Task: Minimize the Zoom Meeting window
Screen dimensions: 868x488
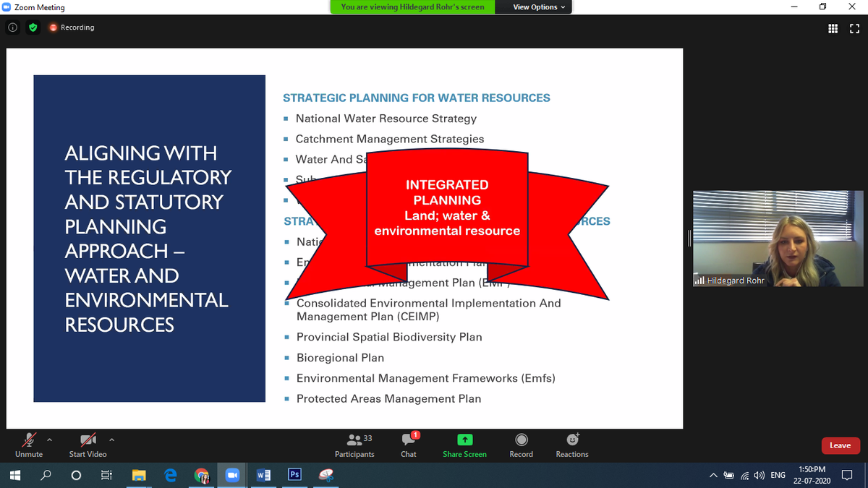Action: [794, 7]
